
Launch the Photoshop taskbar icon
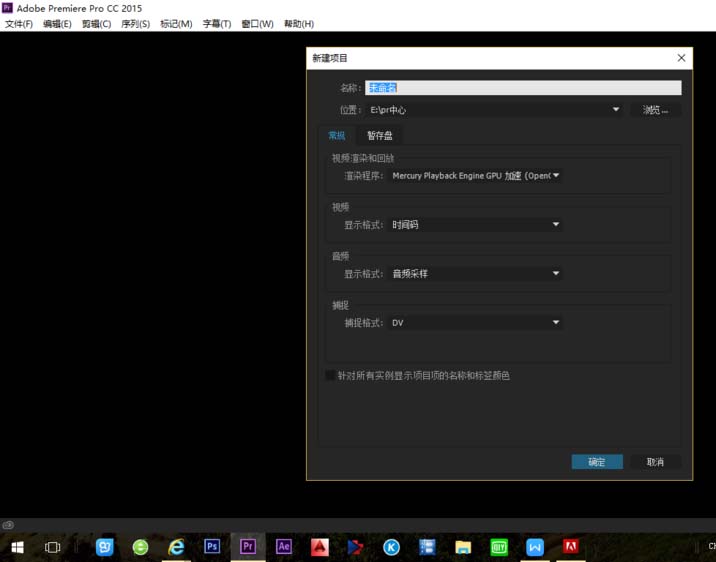212,546
